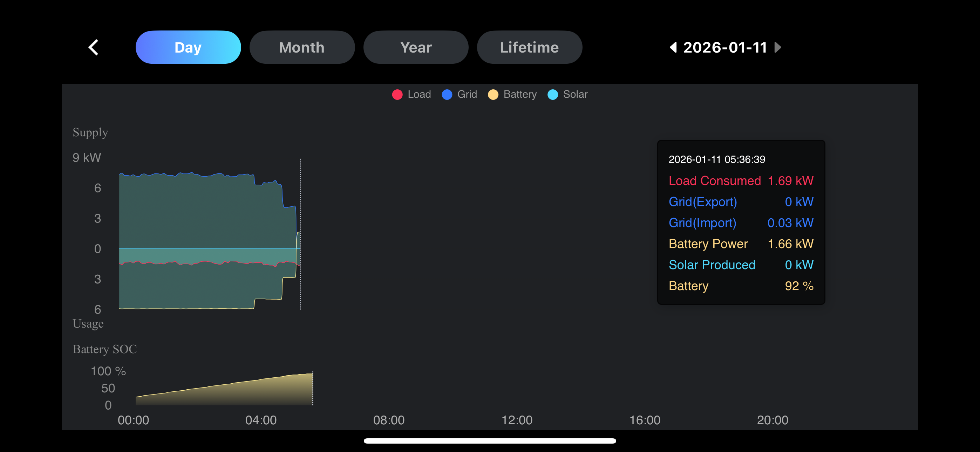The image size is (980, 452).
Task: Select the Day tab
Action: (x=188, y=48)
